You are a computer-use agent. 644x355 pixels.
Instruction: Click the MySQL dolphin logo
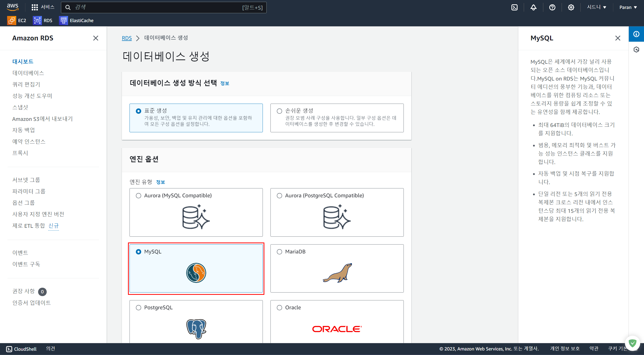pos(196,273)
